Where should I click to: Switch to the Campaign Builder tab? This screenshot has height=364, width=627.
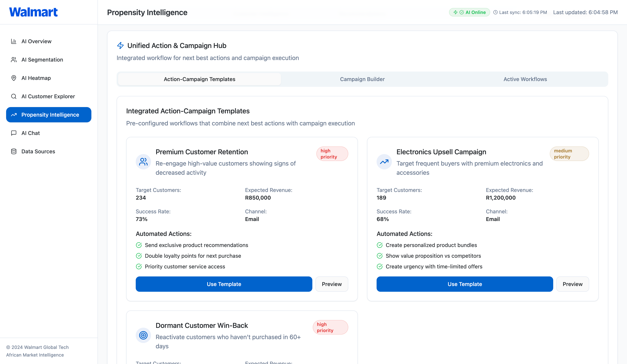coord(362,79)
